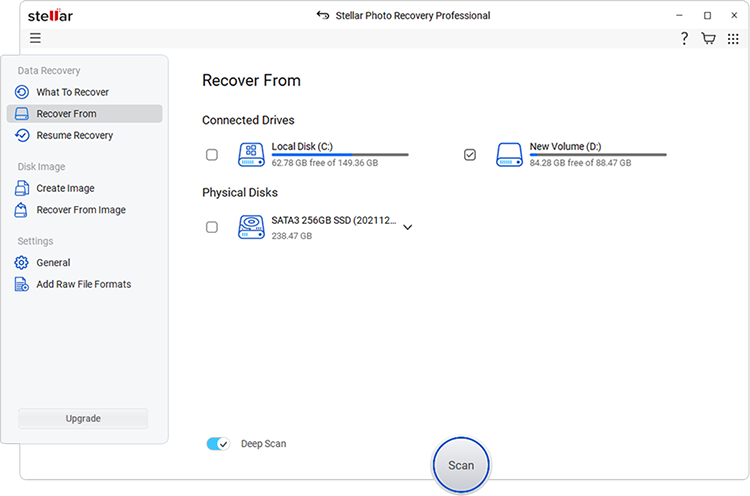Click the SATA3 256GB SSD name text

(334, 220)
